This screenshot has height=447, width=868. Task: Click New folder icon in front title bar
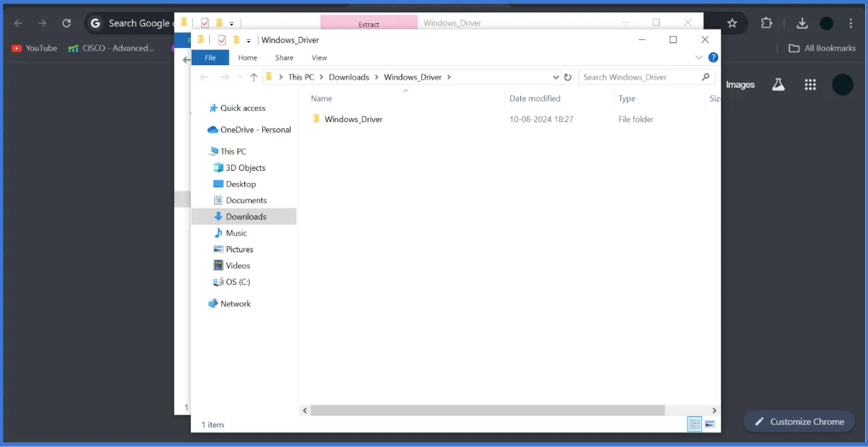[x=236, y=40]
